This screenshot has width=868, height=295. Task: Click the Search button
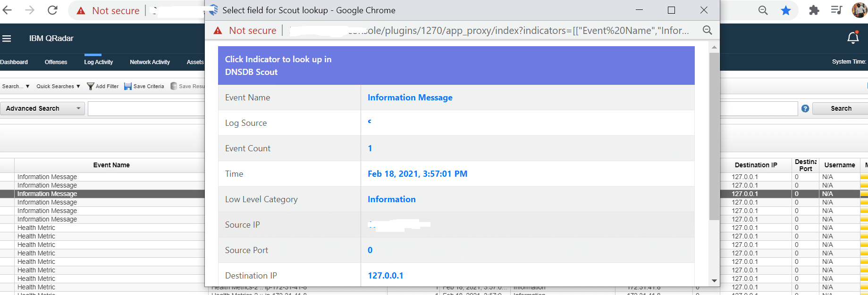coord(841,108)
